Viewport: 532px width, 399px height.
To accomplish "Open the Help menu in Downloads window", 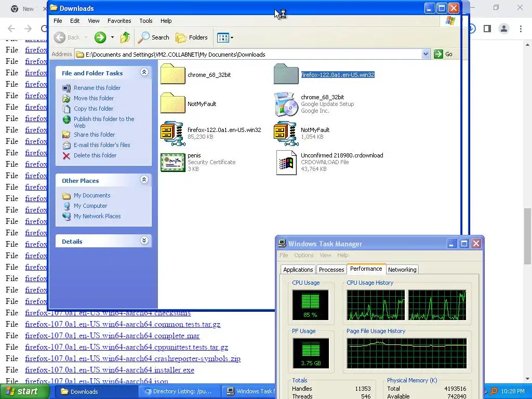I will coord(166,21).
